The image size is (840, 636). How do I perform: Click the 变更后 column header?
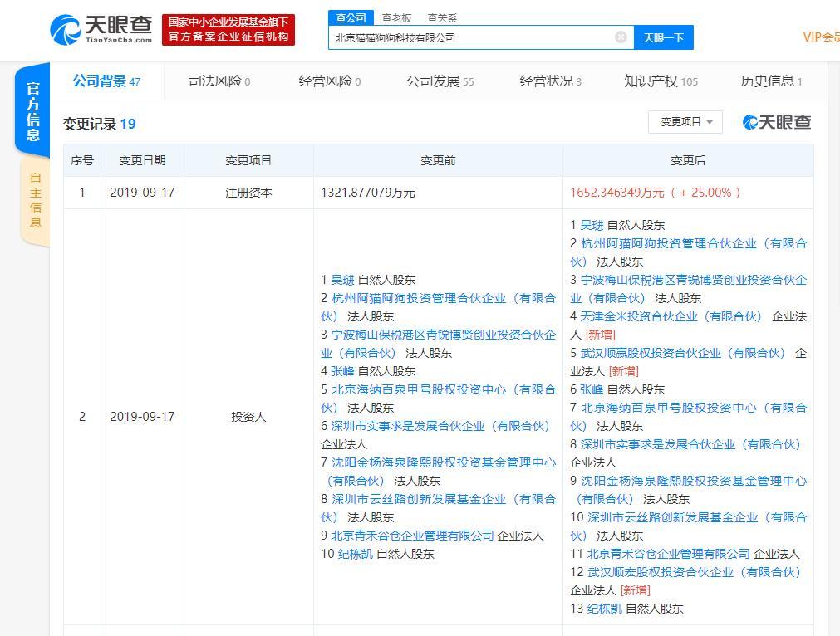[x=689, y=160]
